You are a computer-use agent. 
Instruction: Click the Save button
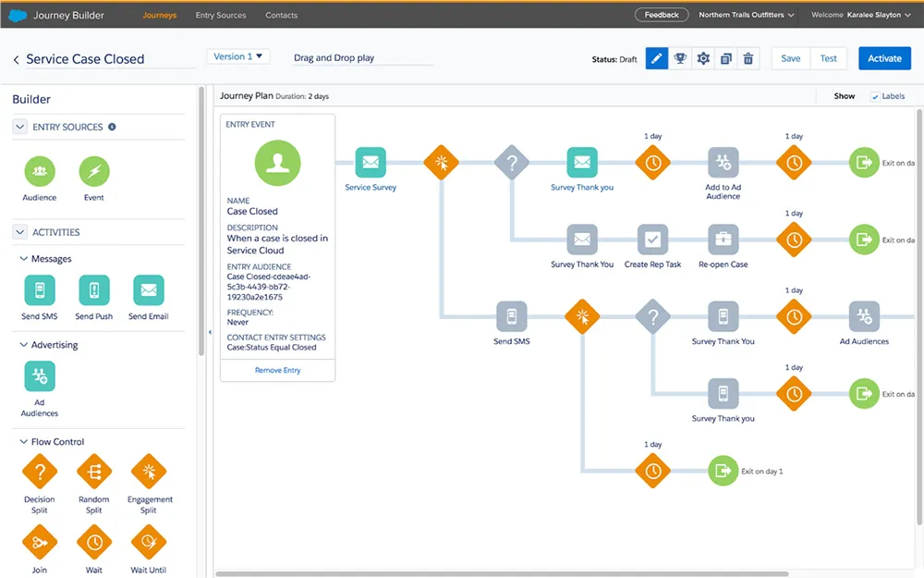[x=790, y=58]
